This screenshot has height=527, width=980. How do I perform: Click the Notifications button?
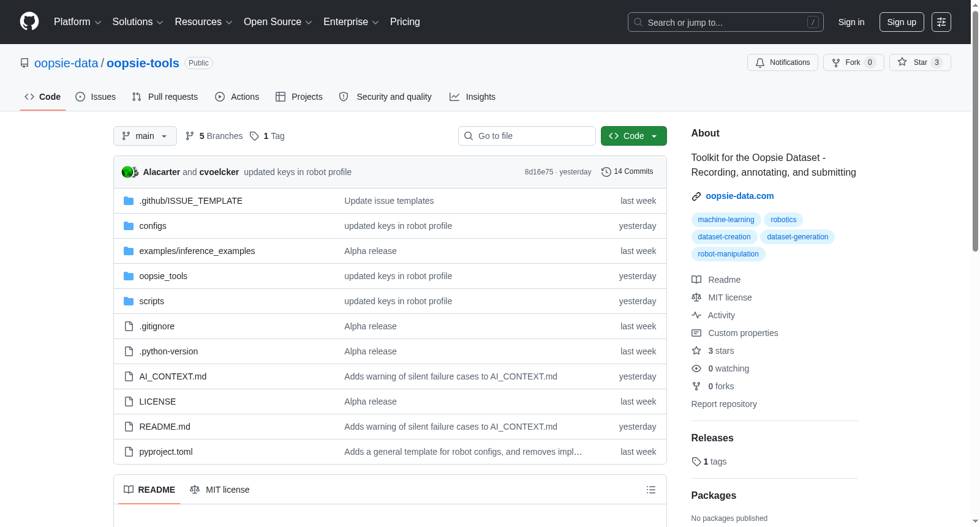783,62
